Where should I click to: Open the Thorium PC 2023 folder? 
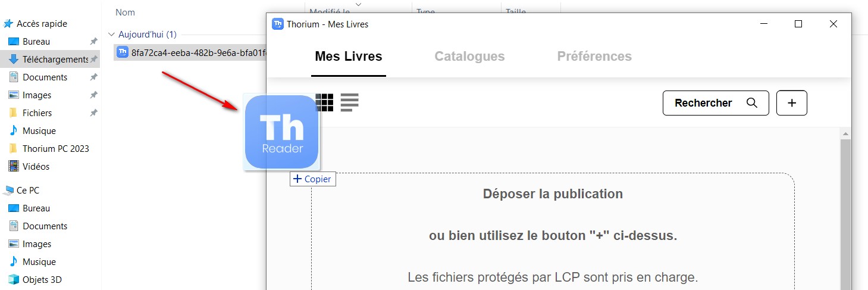(x=55, y=148)
